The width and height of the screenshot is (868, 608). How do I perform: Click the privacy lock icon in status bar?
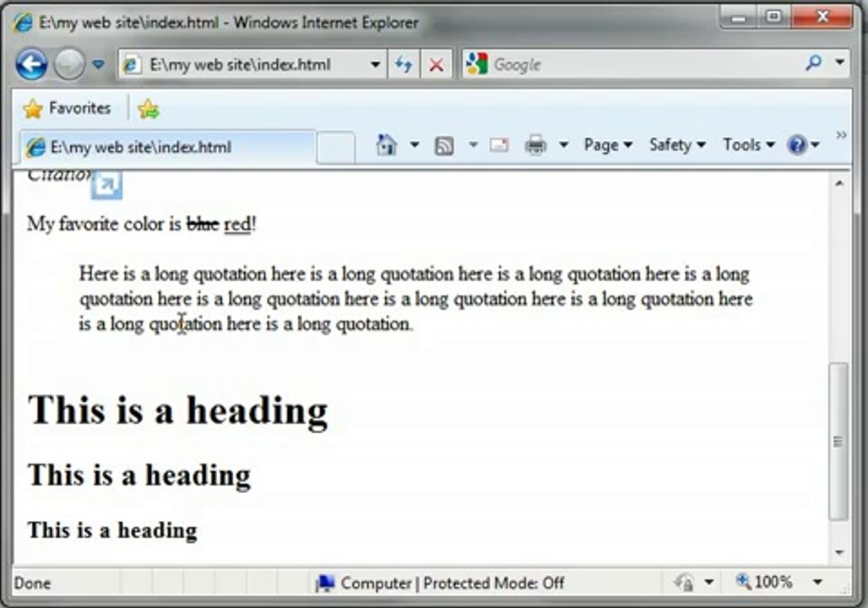(684, 583)
